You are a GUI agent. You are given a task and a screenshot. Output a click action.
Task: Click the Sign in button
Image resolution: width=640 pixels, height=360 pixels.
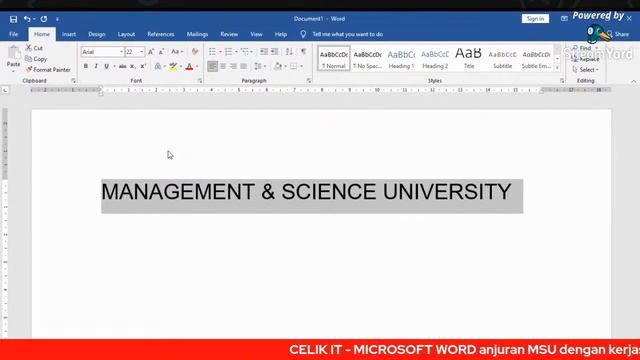[535, 19]
